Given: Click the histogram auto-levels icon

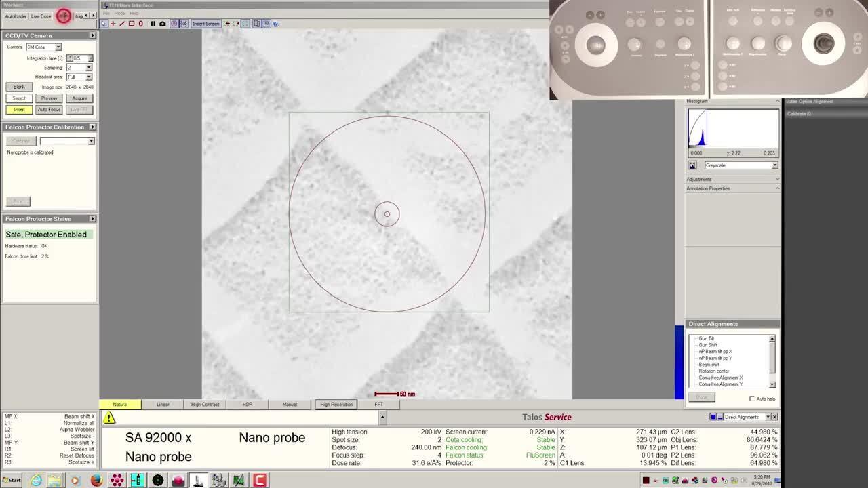Looking at the screenshot, I should [692, 165].
